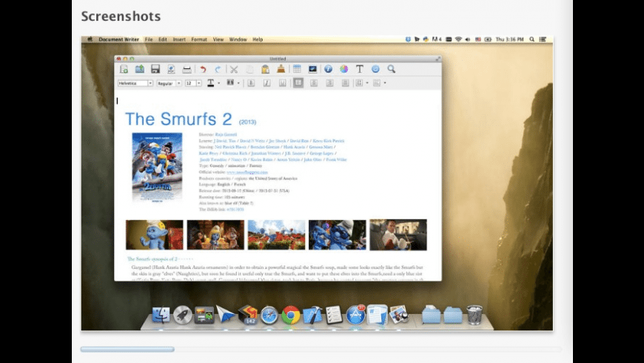Open Xcode hammer icon in dock
Viewport: 644px width, 363px height.
(x=312, y=316)
